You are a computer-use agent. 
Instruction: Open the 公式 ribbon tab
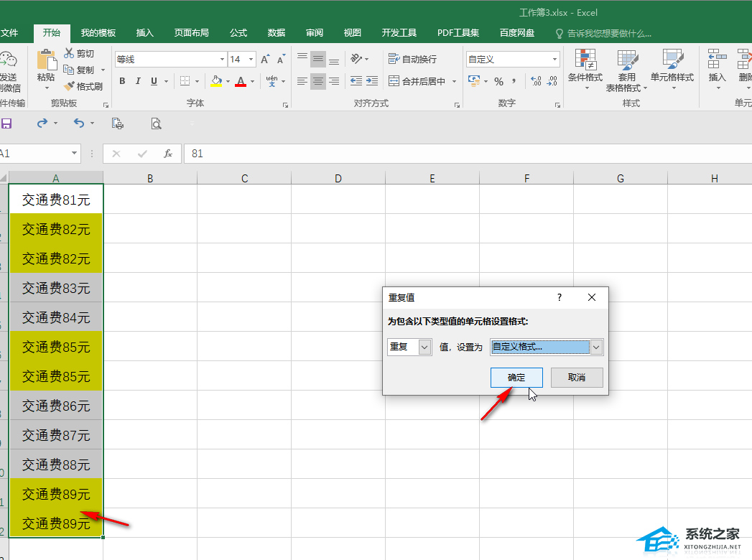238,32
